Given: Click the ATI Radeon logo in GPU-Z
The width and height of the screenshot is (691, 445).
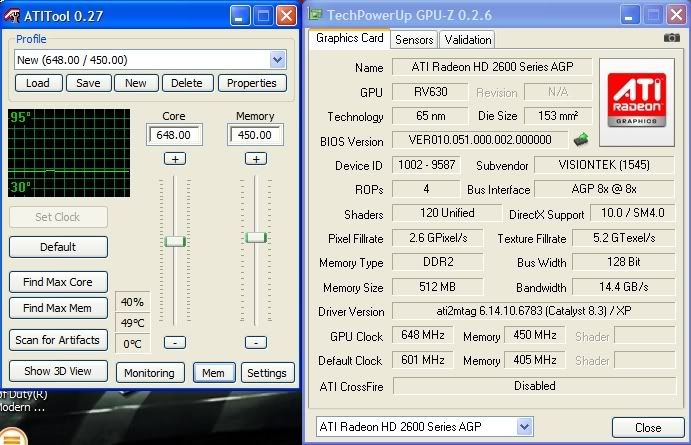Looking at the screenshot, I should [x=637, y=102].
